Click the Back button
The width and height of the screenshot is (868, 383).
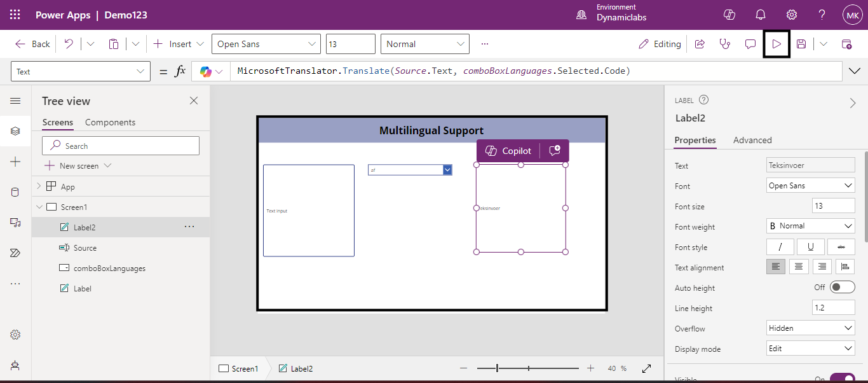(x=33, y=44)
